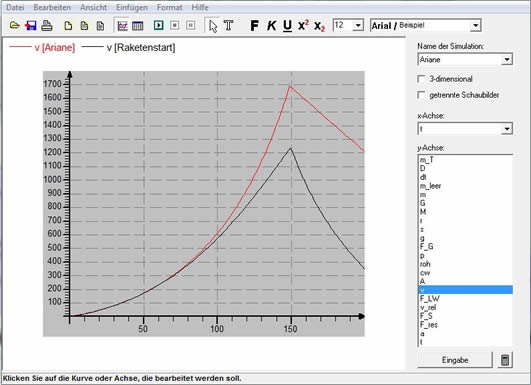Screen dimensions: 531x385
Task: Click the black Raketenstart curve peak
Action: point(290,148)
